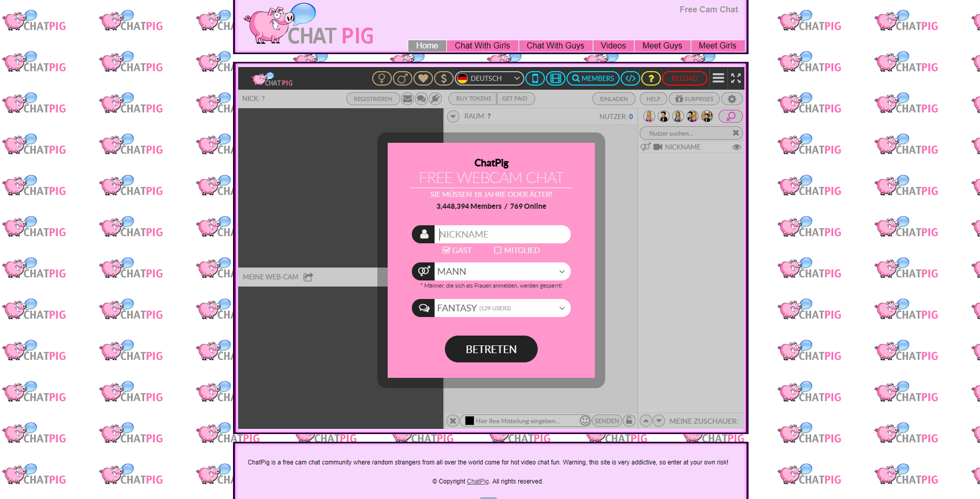Click the film strip video icon
Viewport: 980px width, 499px height.
click(555, 78)
